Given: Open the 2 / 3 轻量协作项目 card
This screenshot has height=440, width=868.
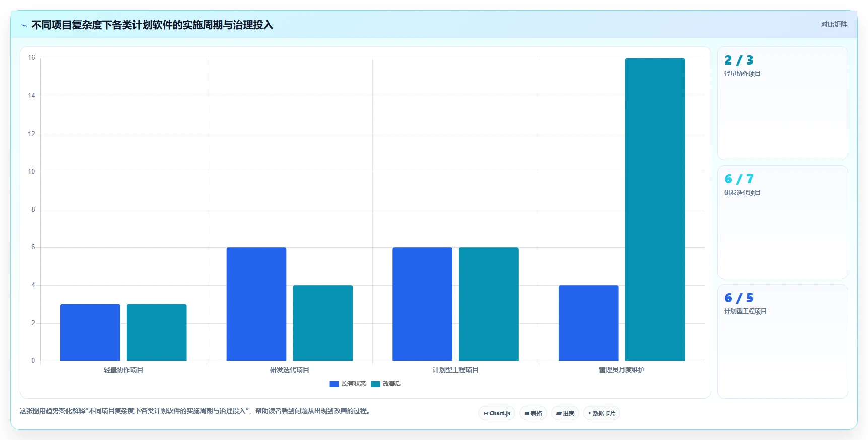Looking at the screenshot, I should click(782, 103).
